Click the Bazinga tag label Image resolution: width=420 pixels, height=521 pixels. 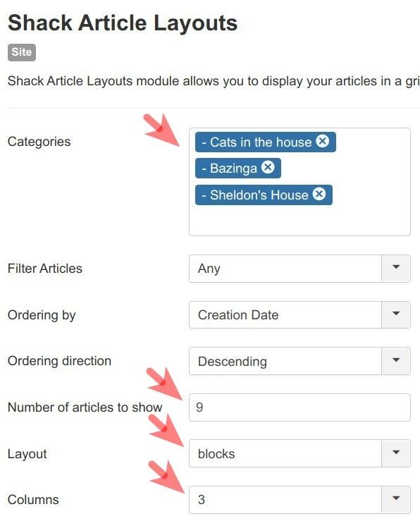point(230,168)
